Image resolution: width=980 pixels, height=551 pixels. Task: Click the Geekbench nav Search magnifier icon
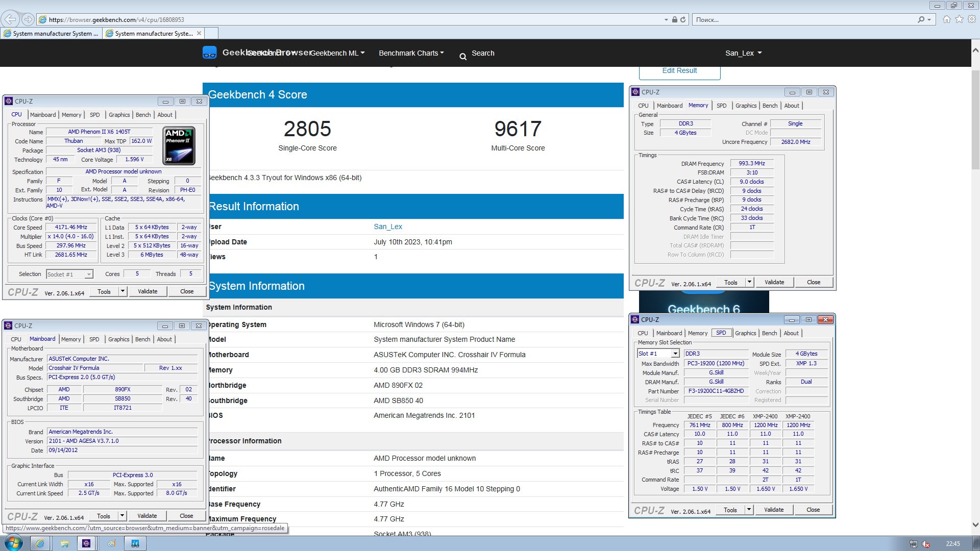[463, 57]
